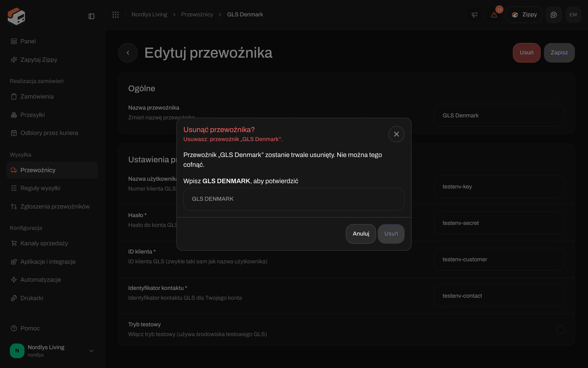The width and height of the screenshot is (588, 368).
Task: Click the testenv-customer ID field
Action: click(x=499, y=259)
